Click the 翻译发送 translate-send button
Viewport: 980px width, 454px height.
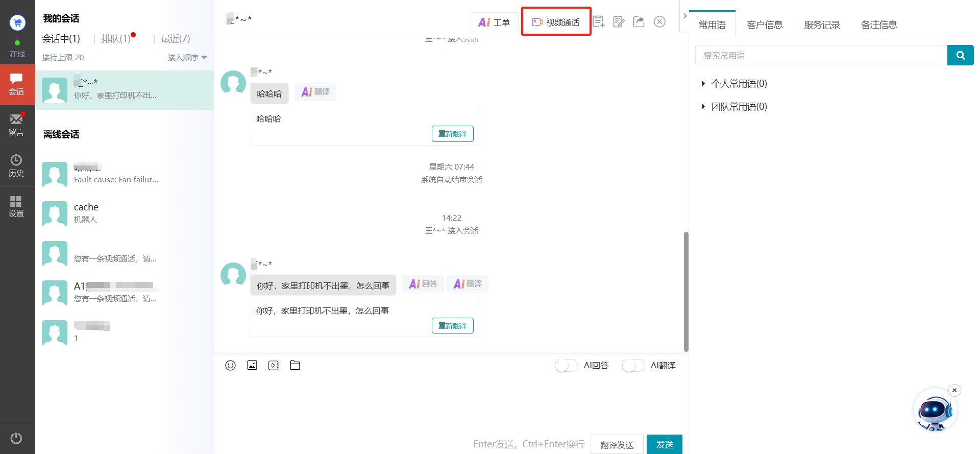(617, 444)
